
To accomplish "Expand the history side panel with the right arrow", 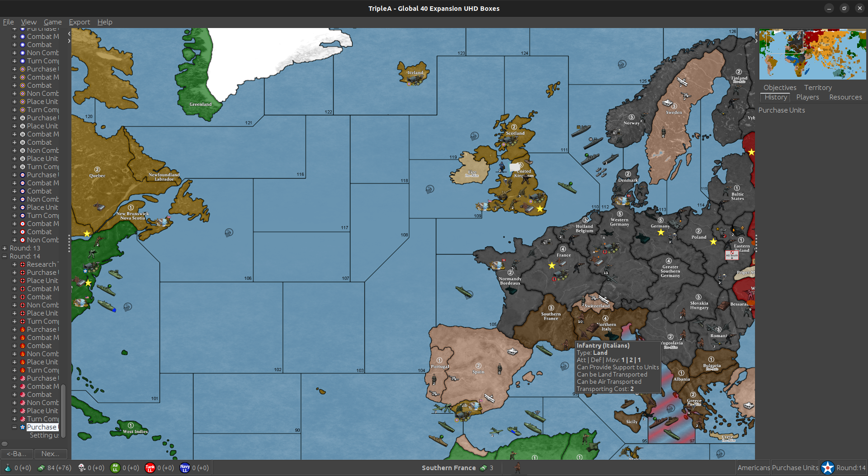I will click(x=69, y=41).
